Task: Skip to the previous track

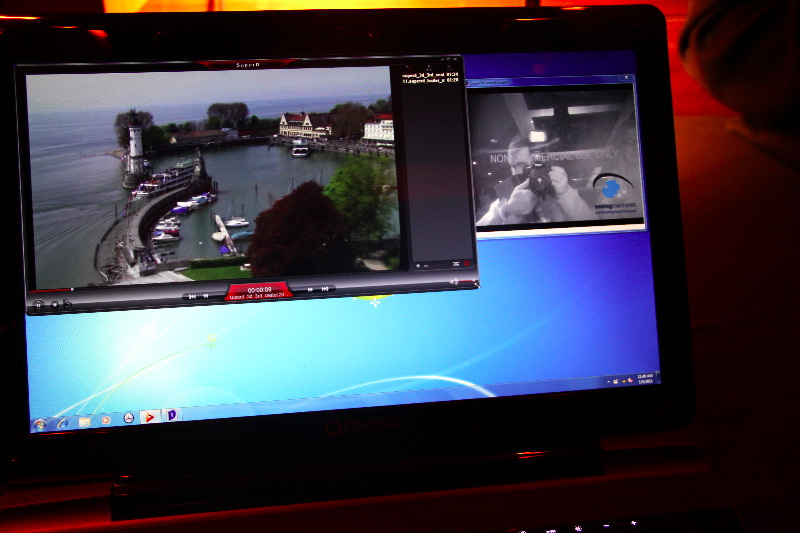Action: (x=191, y=296)
